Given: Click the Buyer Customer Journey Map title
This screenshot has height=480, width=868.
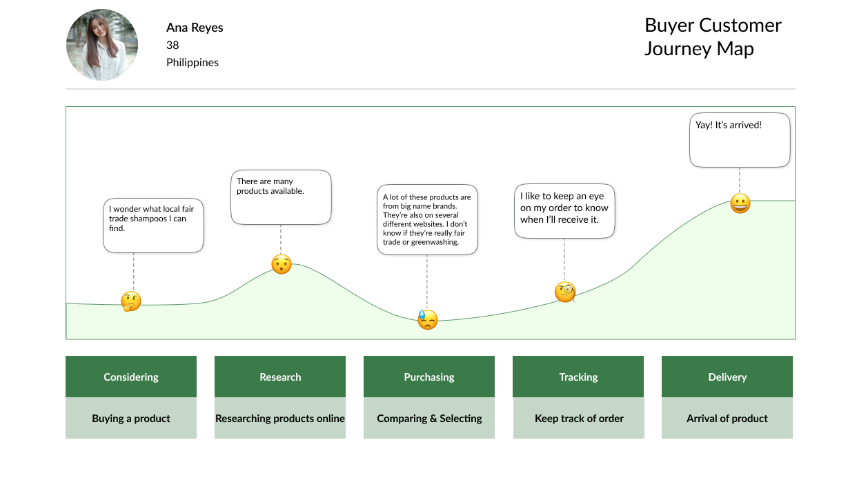Looking at the screenshot, I should click(713, 37).
